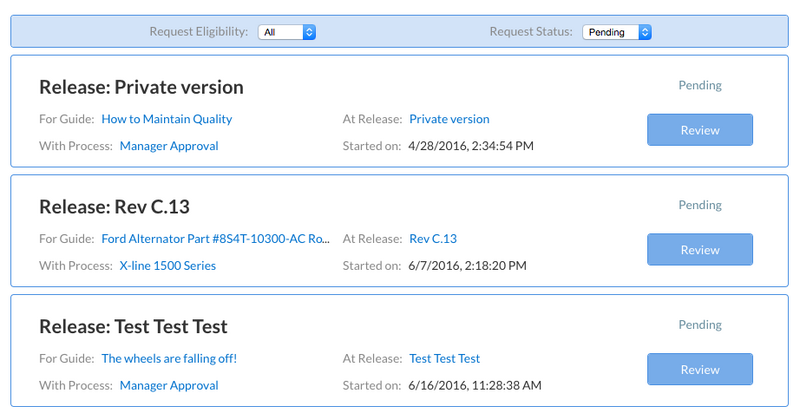800x413 pixels.
Task: Click the 'Release: Private version' heading
Action: point(141,87)
